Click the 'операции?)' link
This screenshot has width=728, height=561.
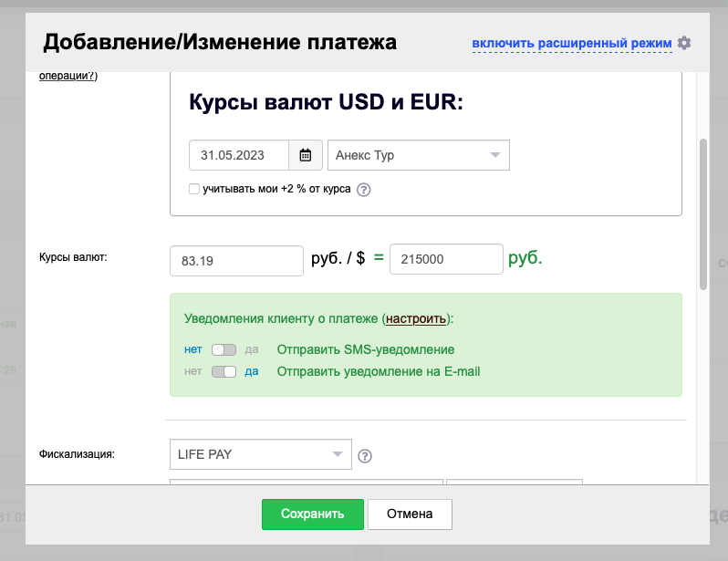(68, 76)
